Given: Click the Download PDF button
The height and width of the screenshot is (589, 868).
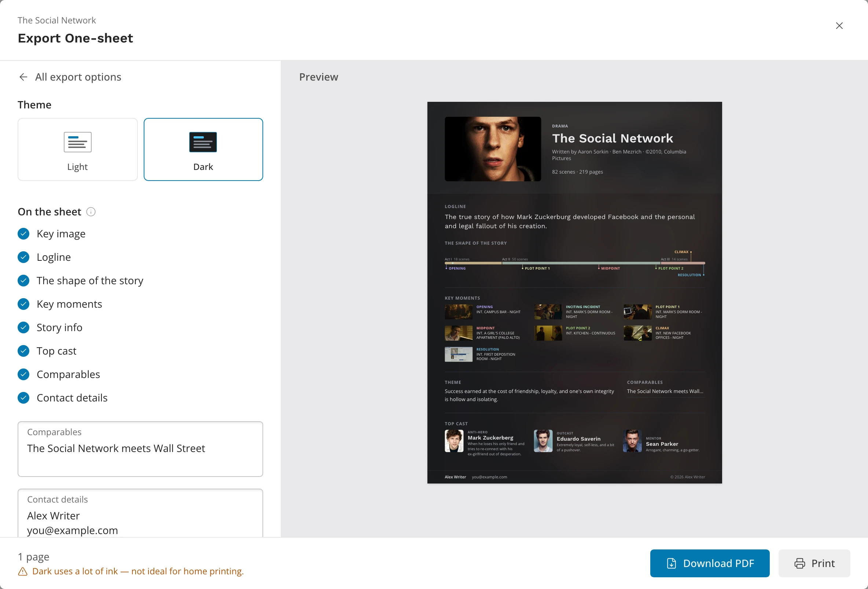Looking at the screenshot, I should (x=710, y=563).
